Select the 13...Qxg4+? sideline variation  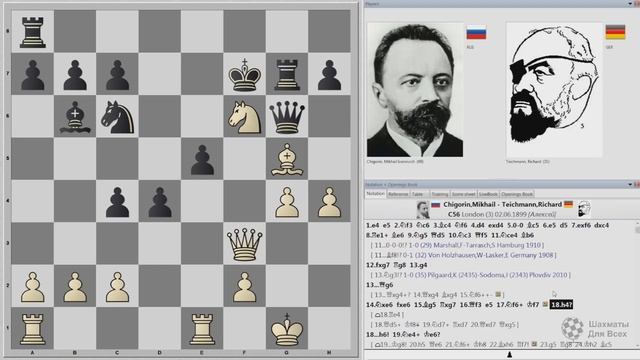pos(438,295)
